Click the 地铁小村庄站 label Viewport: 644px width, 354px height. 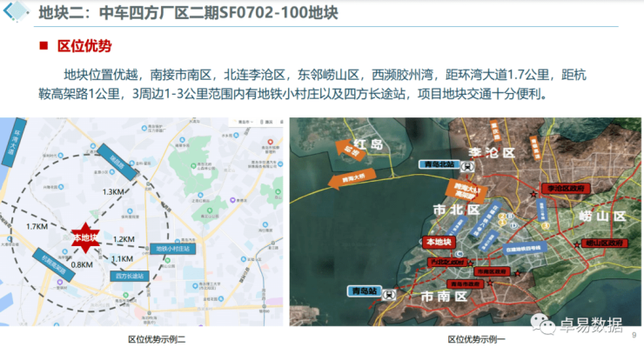(172, 249)
